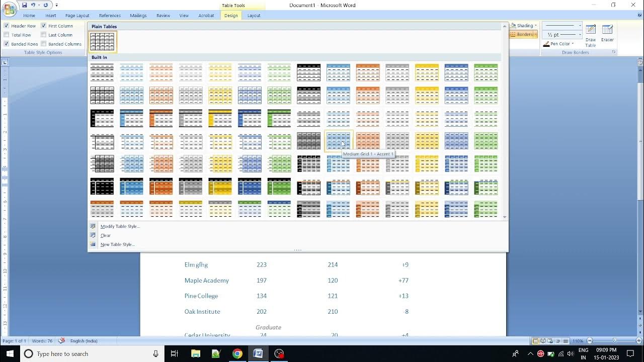The width and height of the screenshot is (644, 362).
Task: Open the Page Layout tab
Action: 77,16
